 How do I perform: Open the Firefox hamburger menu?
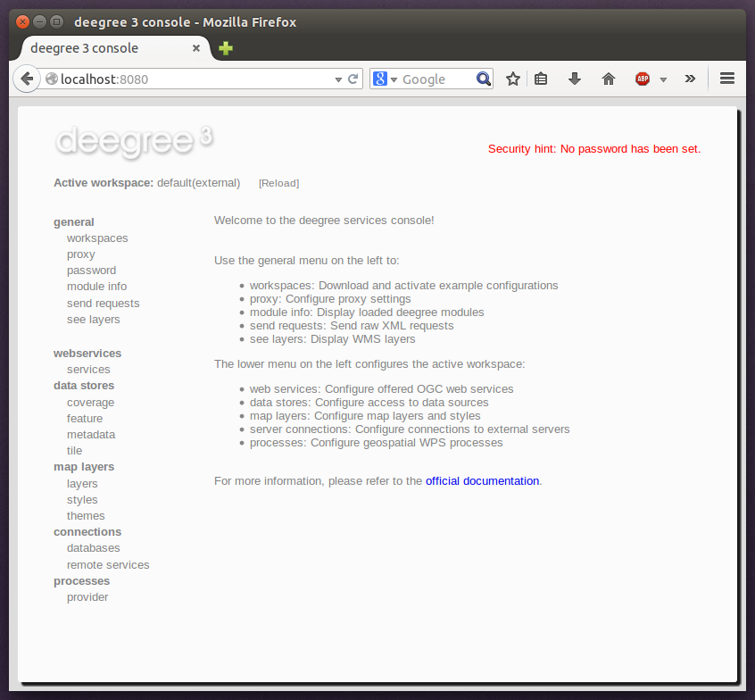pyautogui.click(x=727, y=79)
